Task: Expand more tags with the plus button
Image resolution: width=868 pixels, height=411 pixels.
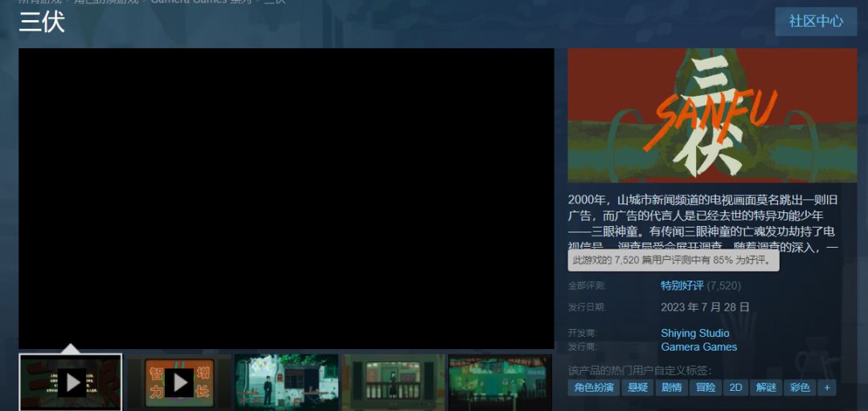Action: (827, 388)
